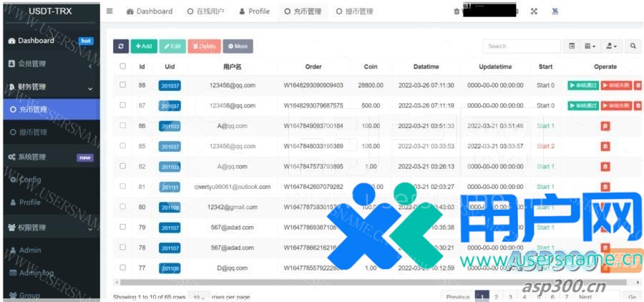This screenshot has height=302, width=644.
Task: Select the checkbox for row Id 85
Action: [123, 146]
